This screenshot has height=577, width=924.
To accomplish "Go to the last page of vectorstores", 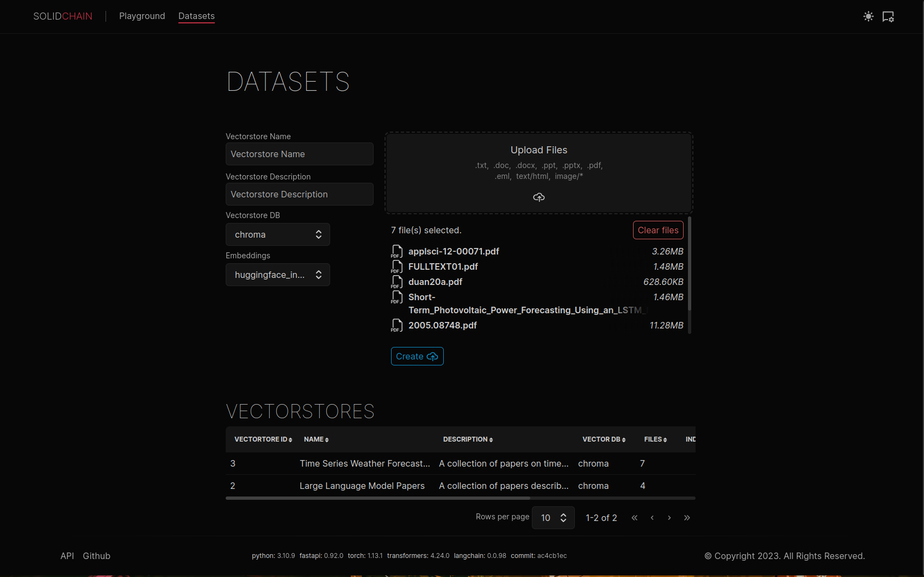I will pyautogui.click(x=687, y=518).
